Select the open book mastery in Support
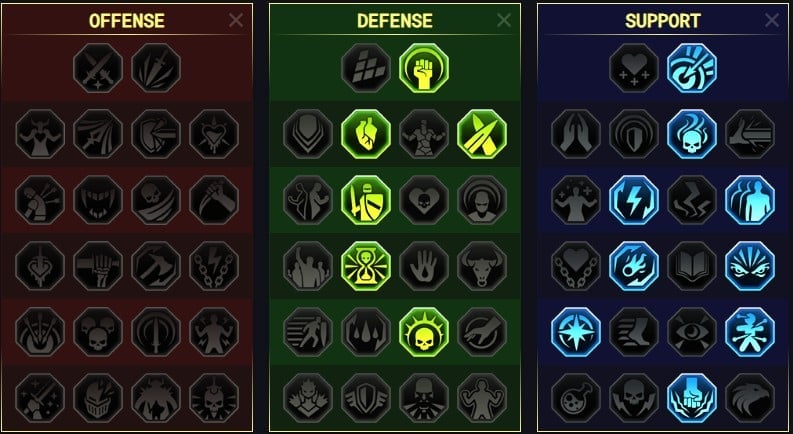The image size is (793, 434). click(x=692, y=266)
